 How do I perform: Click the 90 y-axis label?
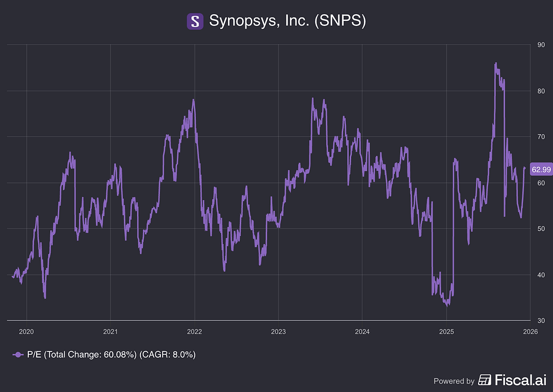[x=541, y=45]
